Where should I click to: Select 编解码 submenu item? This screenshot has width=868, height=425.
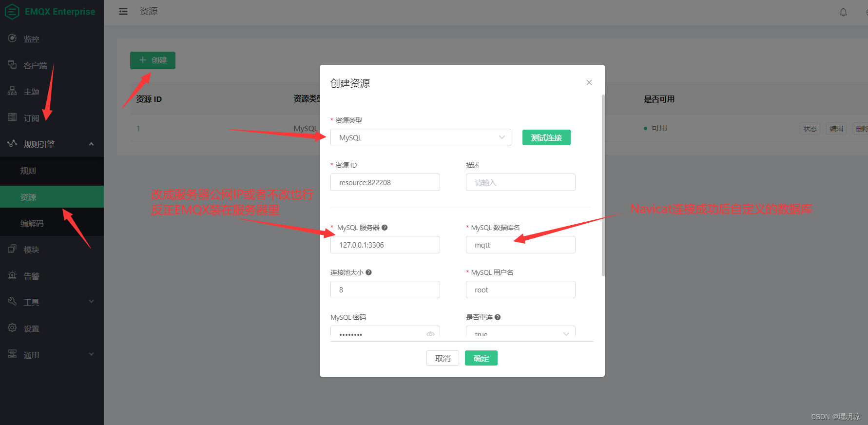coord(52,223)
